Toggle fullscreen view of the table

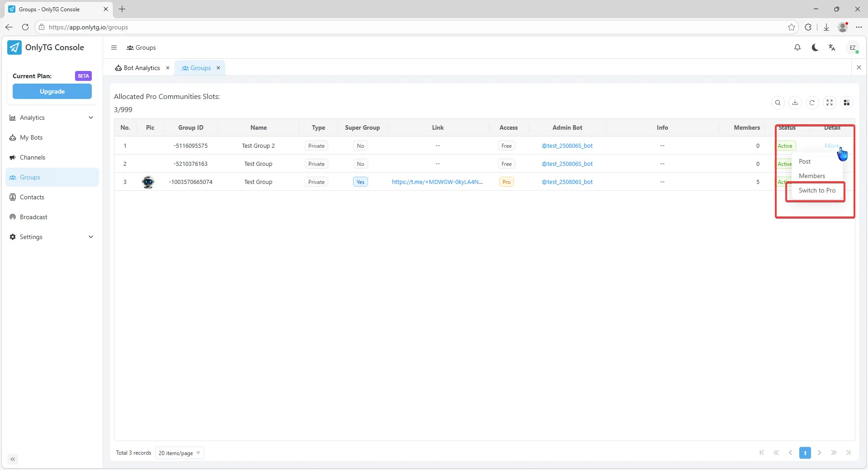pos(829,103)
